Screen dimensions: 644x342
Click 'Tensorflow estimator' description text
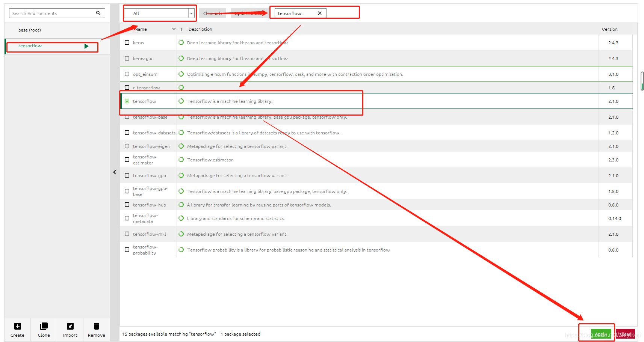[x=210, y=160]
